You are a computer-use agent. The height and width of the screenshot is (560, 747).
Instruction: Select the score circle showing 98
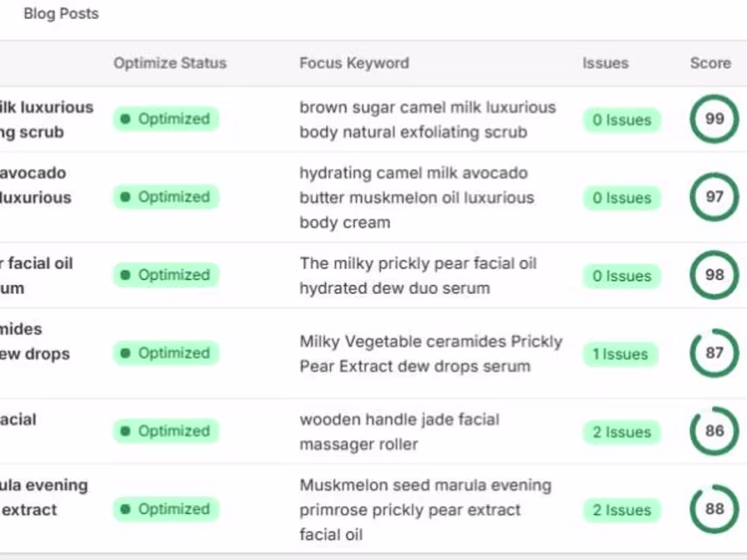tap(714, 276)
